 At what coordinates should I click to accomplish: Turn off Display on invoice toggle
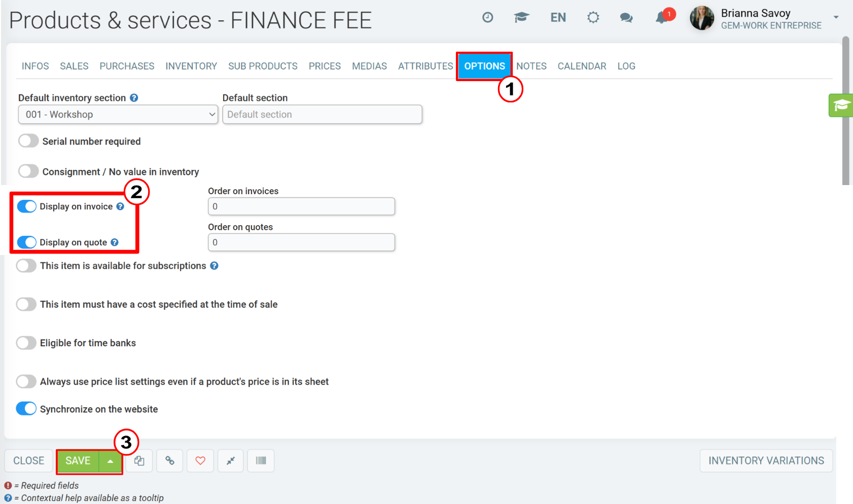coord(27,206)
